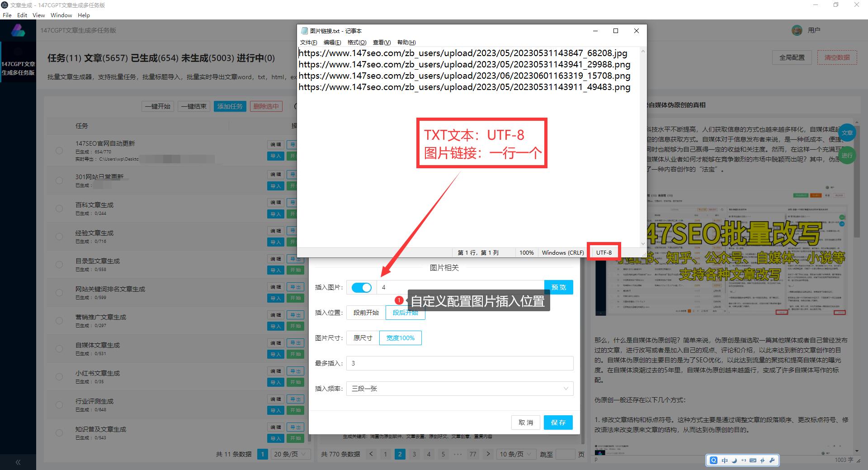868x470 pixels.
Task: Click the 全局配置 button
Action: pos(792,57)
